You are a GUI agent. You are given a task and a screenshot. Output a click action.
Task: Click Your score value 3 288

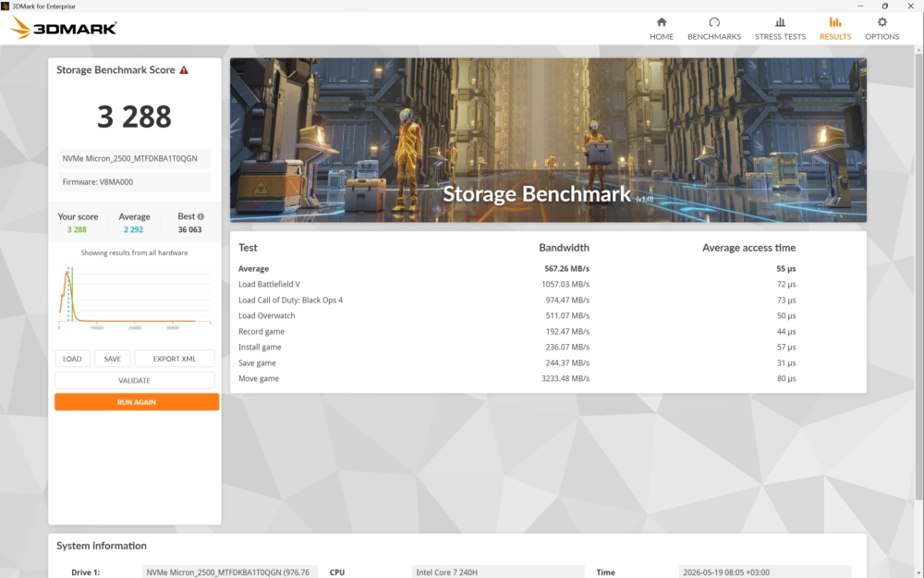pyautogui.click(x=77, y=229)
